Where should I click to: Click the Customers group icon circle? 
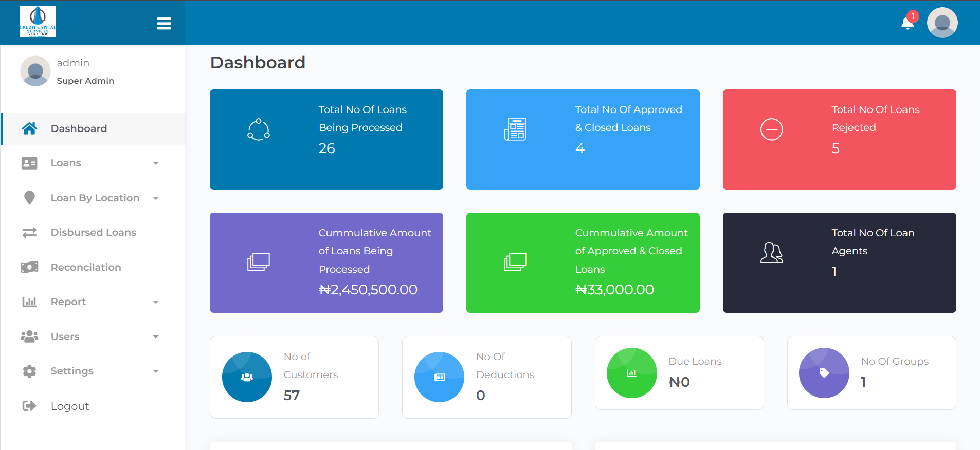[x=247, y=377]
